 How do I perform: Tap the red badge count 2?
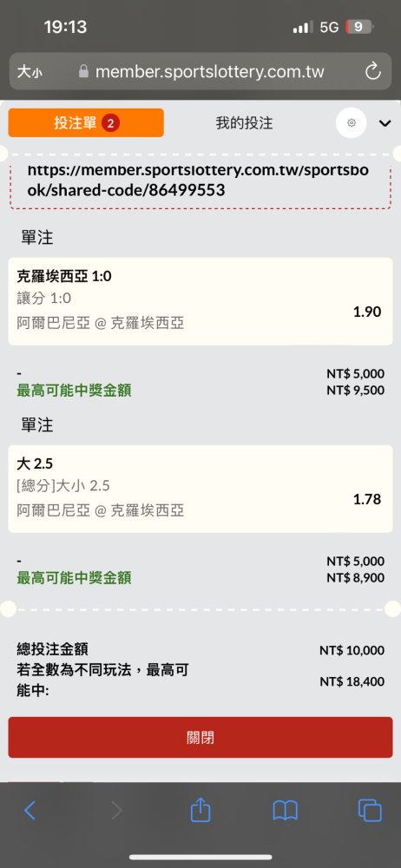coord(110,123)
